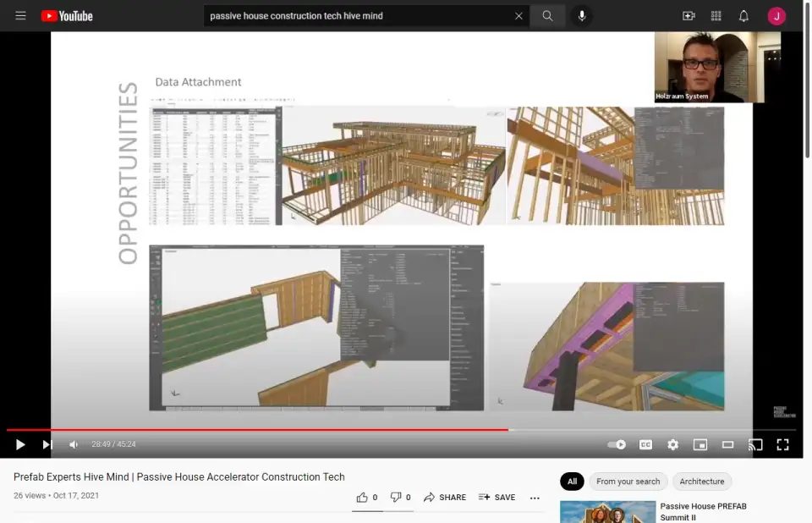Open the hamburger guide menu
Viewport: 812px width, 523px height.
(20, 16)
